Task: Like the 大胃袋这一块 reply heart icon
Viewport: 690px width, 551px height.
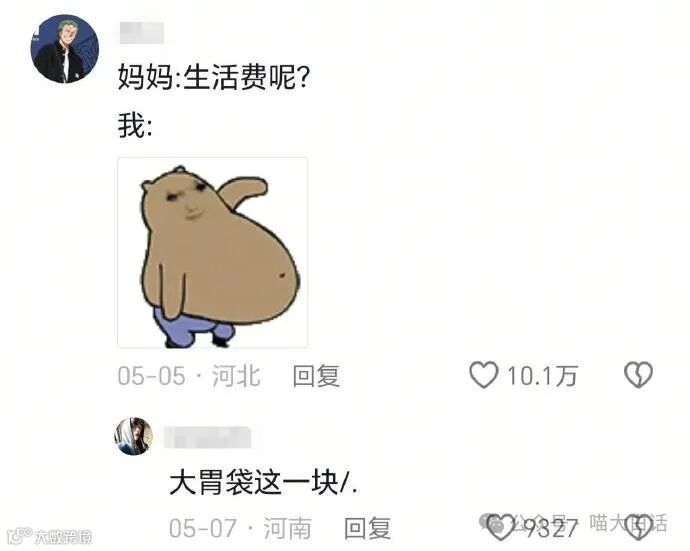Action: 501,528
